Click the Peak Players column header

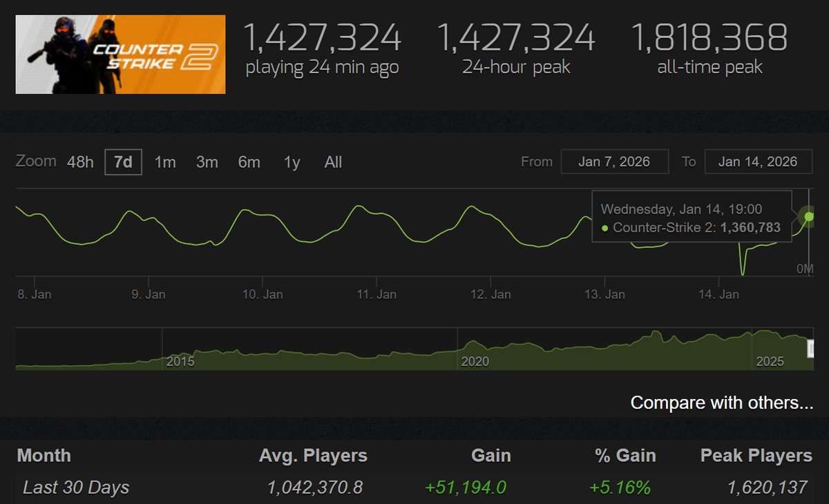756,455
